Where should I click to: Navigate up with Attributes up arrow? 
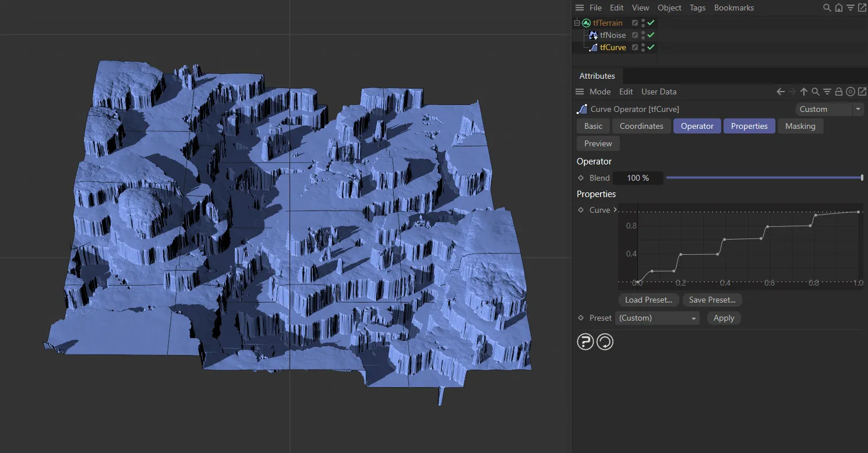pos(804,92)
